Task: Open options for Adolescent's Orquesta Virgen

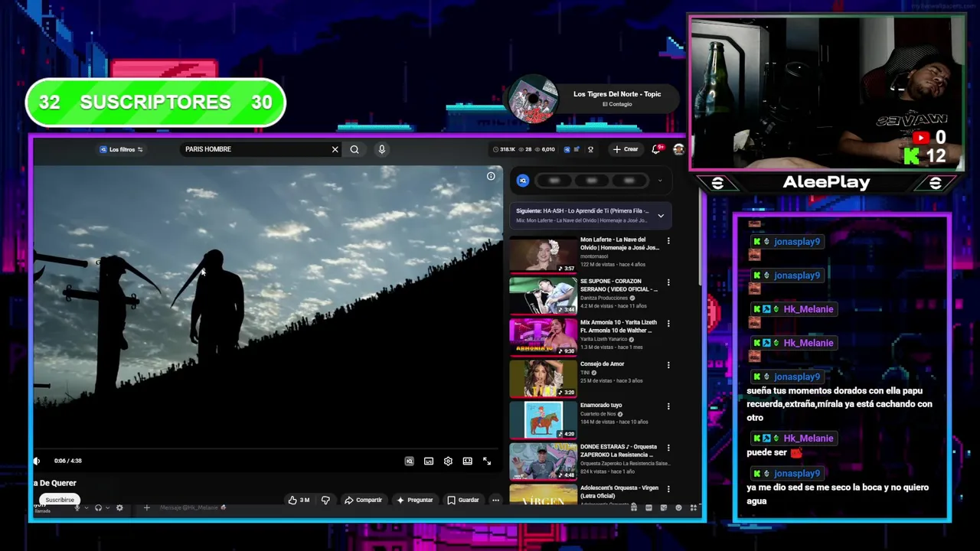Action: (668, 489)
